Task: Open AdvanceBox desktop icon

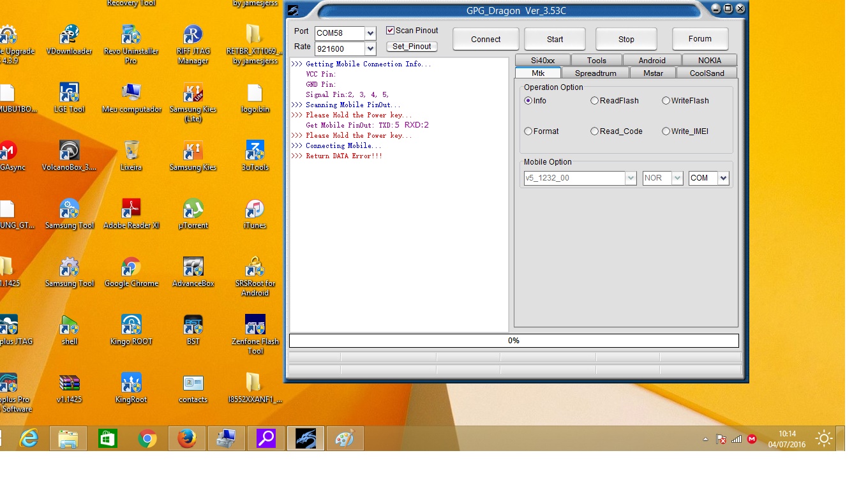Action: 193,272
